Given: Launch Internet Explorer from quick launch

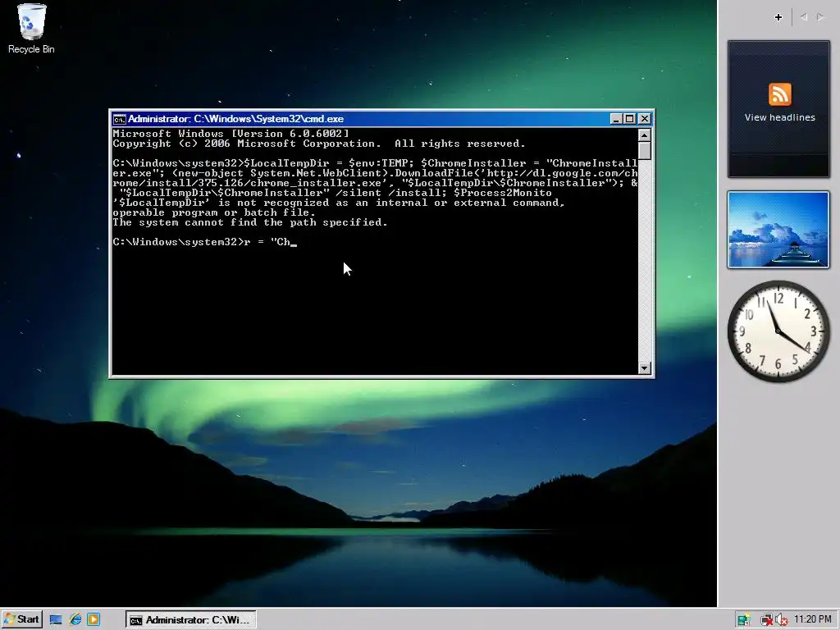Looking at the screenshot, I should 75,620.
